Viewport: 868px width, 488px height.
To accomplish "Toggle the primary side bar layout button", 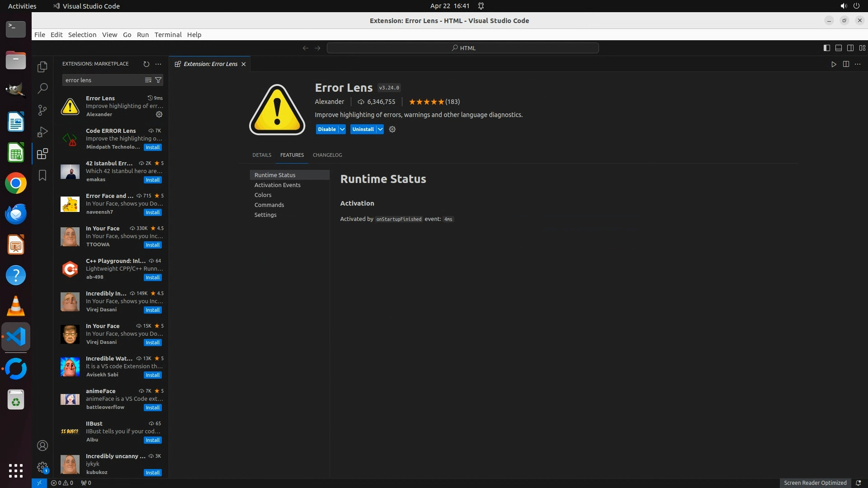I will [826, 48].
